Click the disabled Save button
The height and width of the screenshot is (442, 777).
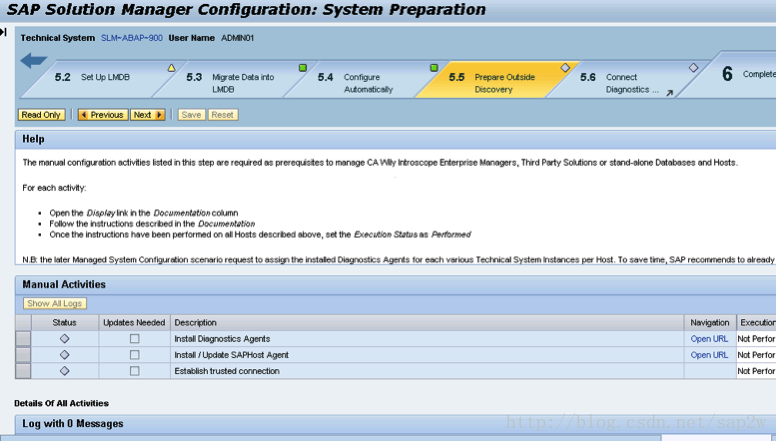coord(191,115)
